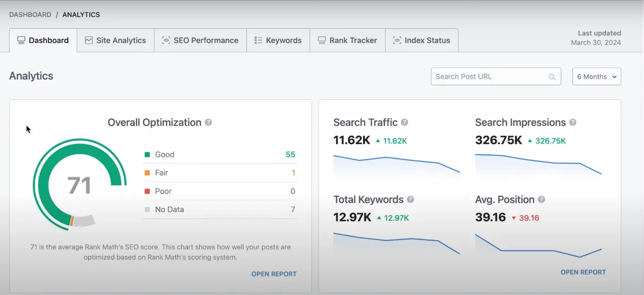Click the help icon beside Overall Optimization
The width and height of the screenshot is (644, 295).
pyautogui.click(x=208, y=123)
